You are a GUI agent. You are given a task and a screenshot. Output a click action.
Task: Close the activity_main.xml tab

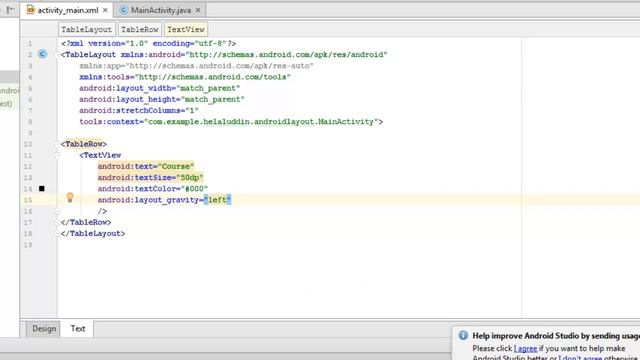pyautogui.click(x=105, y=10)
